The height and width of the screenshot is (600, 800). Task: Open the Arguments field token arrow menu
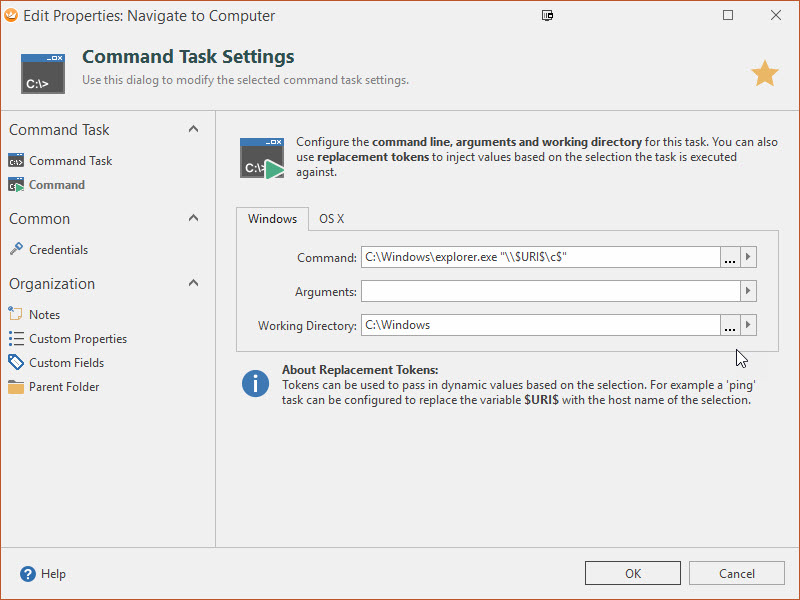[748, 291]
